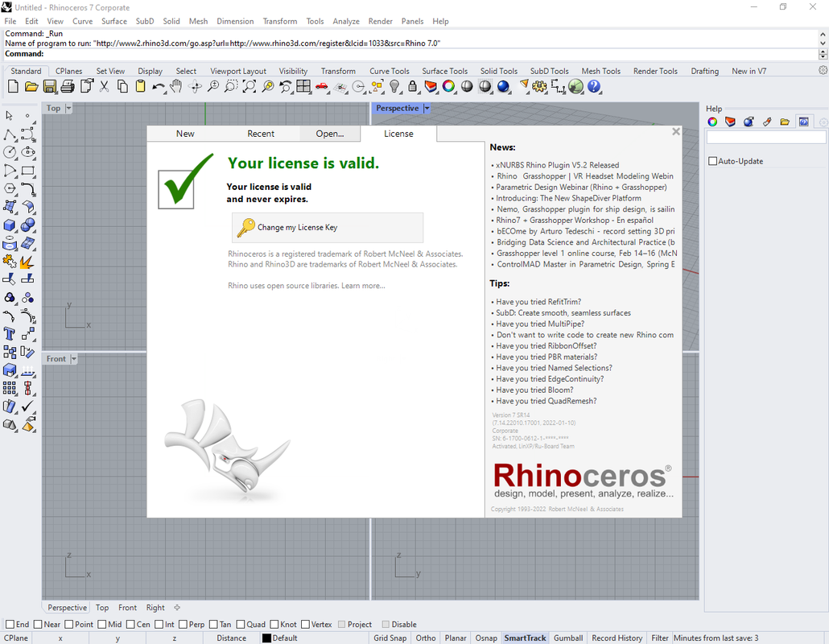
Task: Click the blue question mark Help icon
Action: [594, 86]
